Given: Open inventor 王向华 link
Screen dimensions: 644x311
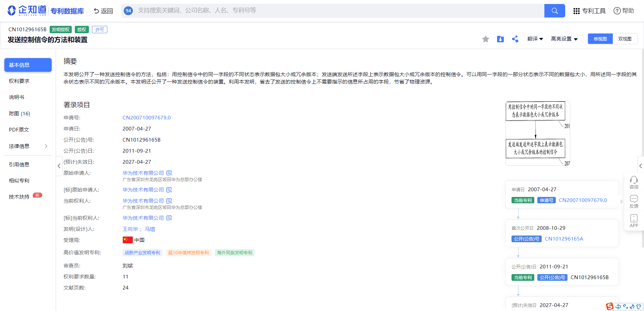Looking at the screenshot, I should point(130,229).
